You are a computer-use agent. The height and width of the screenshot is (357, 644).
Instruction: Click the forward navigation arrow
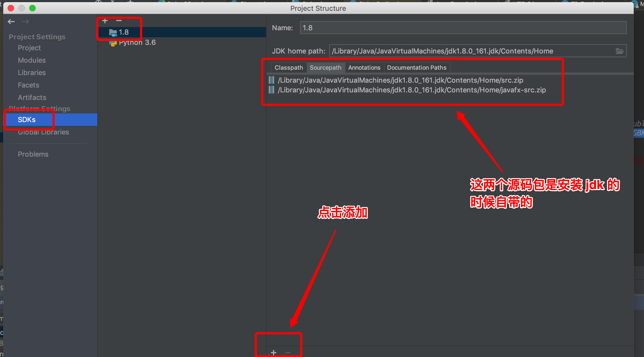tap(26, 22)
